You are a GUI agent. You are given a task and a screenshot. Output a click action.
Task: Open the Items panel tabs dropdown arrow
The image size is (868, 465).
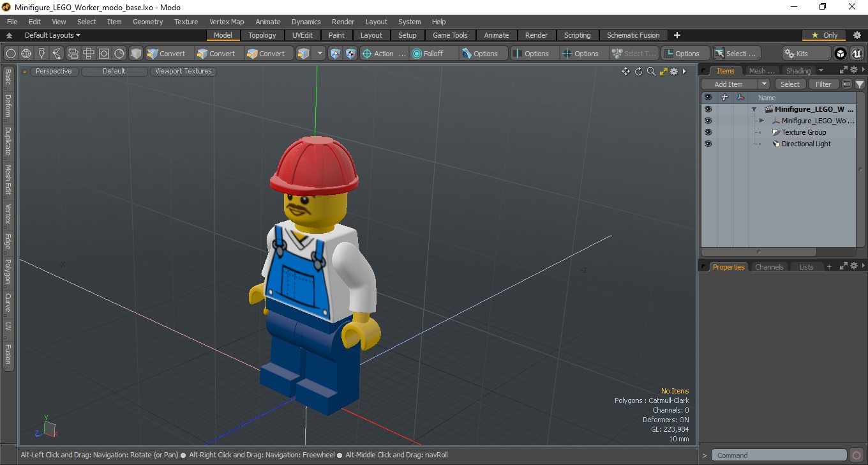(821, 71)
